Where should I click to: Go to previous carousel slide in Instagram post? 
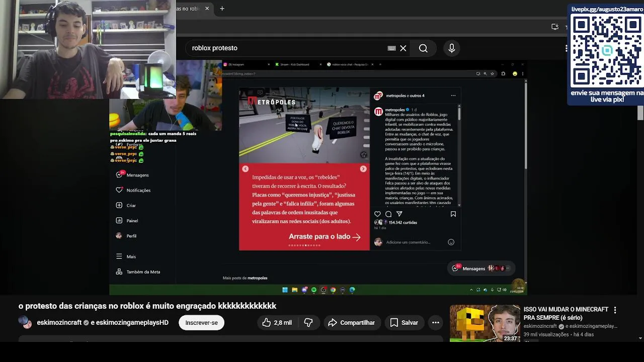pos(245,169)
